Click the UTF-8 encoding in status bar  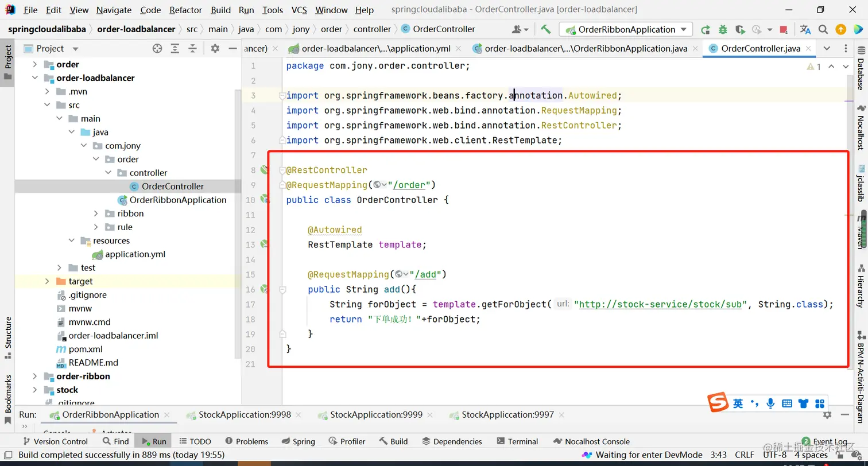(x=775, y=455)
